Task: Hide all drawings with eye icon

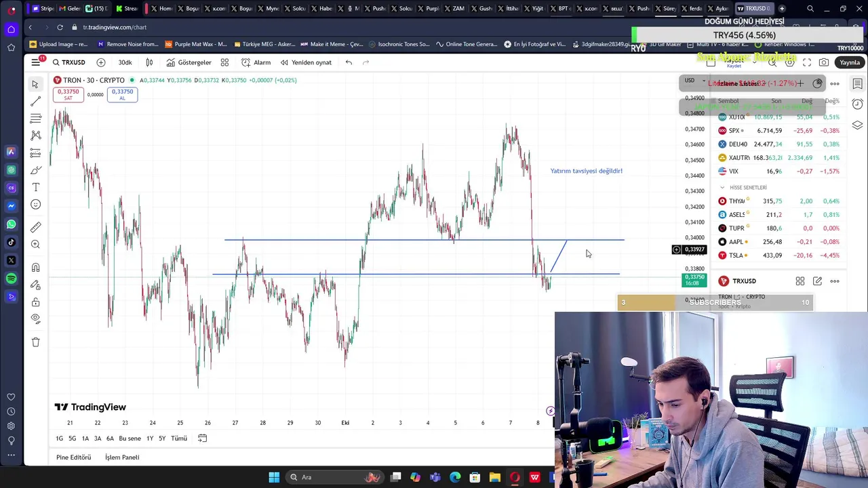Action: 35,319
